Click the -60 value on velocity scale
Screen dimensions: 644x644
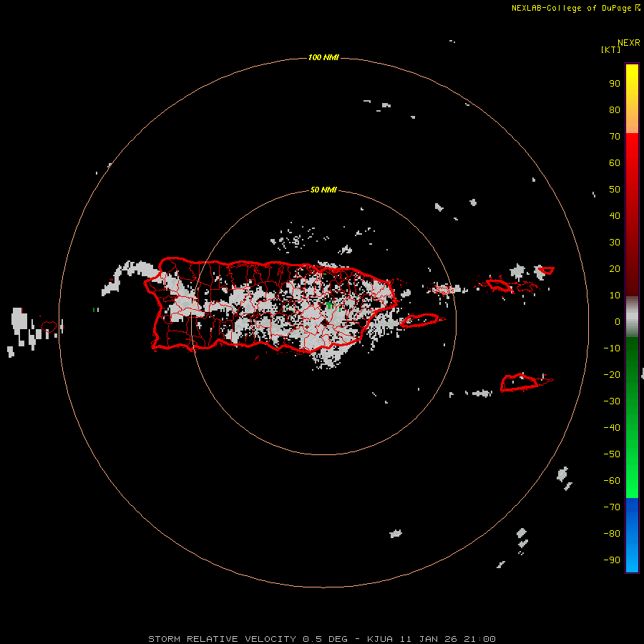pos(612,481)
